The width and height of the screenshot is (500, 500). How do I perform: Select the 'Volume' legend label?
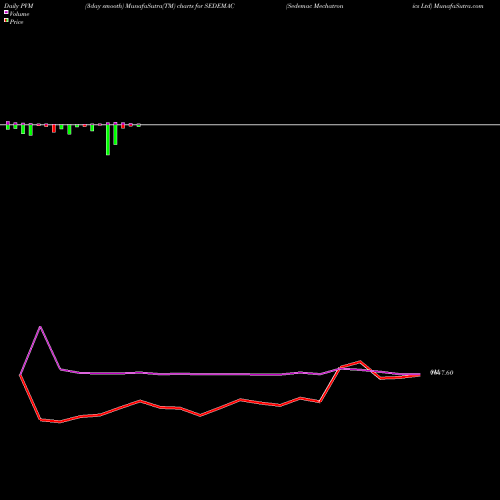tap(19, 14)
